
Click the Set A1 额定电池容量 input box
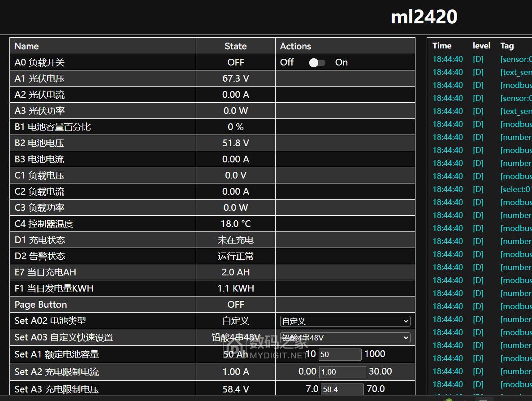click(340, 354)
